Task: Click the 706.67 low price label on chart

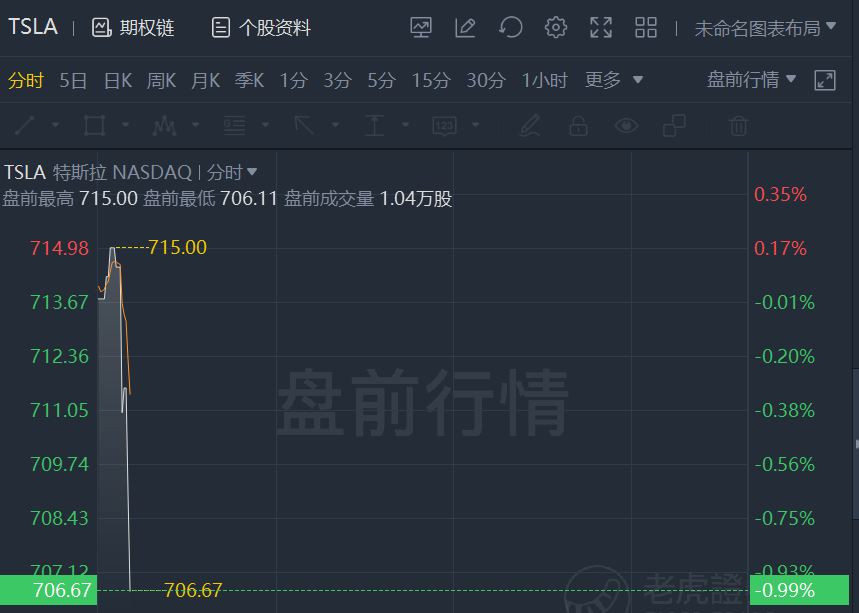Action: pyautogui.click(x=193, y=590)
